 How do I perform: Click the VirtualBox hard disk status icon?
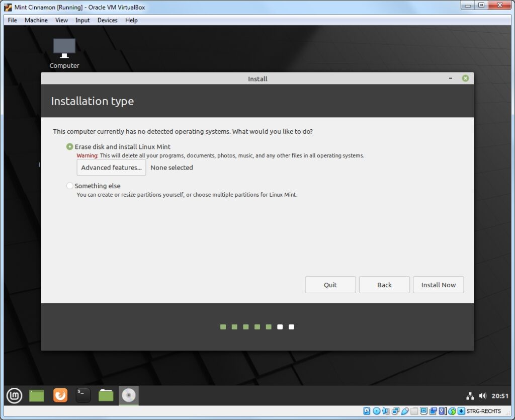tap(367, 411)
